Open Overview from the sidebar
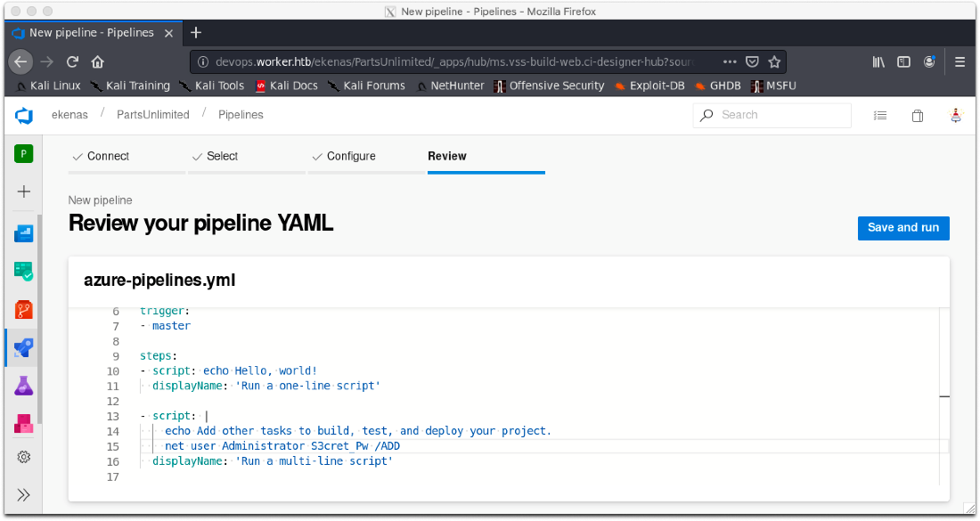The height and width of the screenshot is (521, 980). (24, 233)
